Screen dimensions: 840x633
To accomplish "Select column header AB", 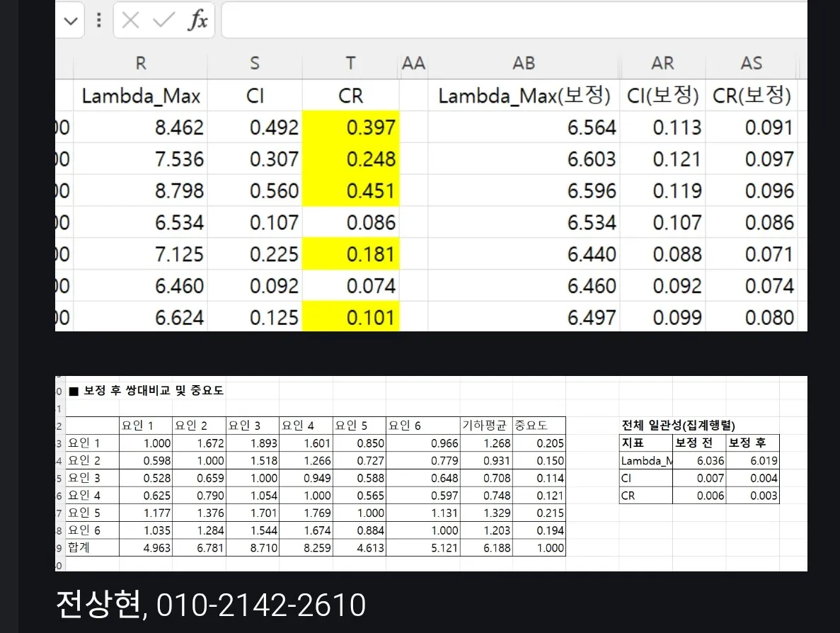I will coord(523,64).
